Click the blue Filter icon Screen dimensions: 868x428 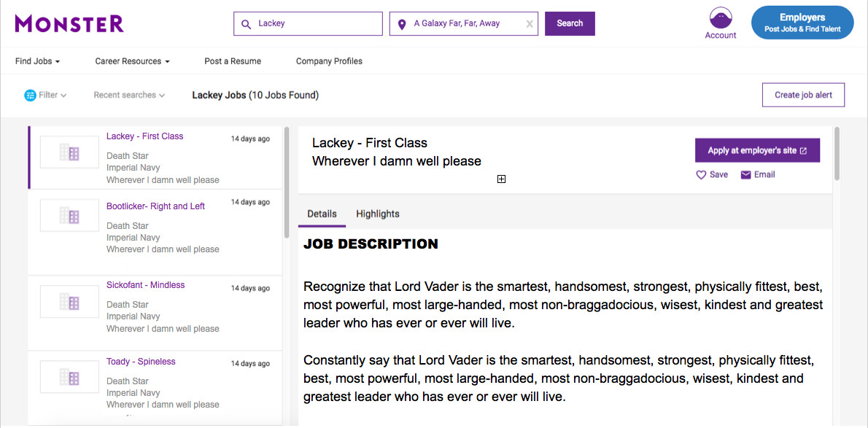point(30,96)
